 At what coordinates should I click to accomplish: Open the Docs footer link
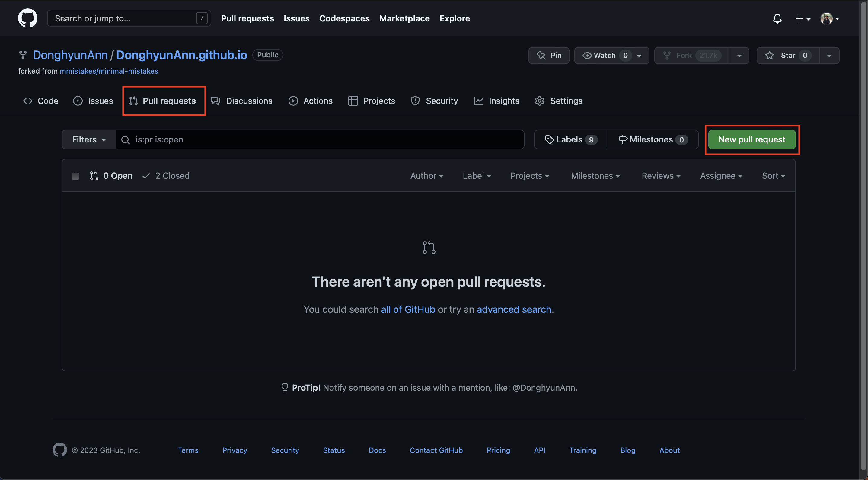tap(377, 450)
